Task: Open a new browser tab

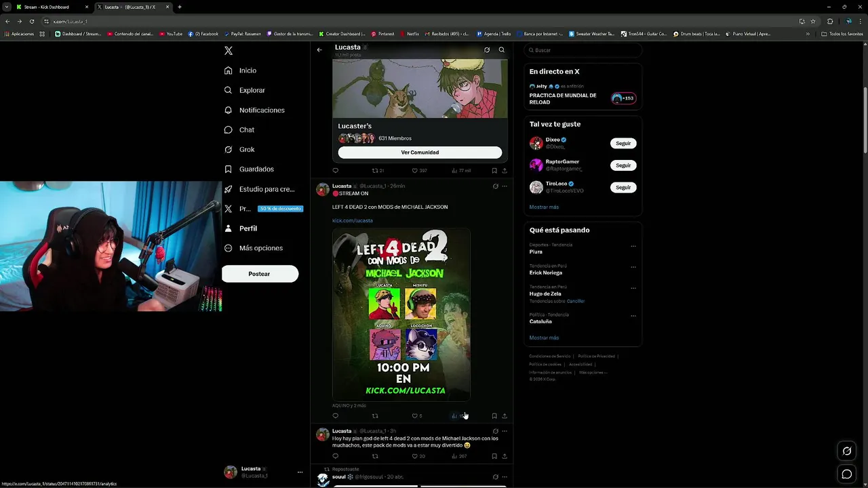Action: pos(180,7)
